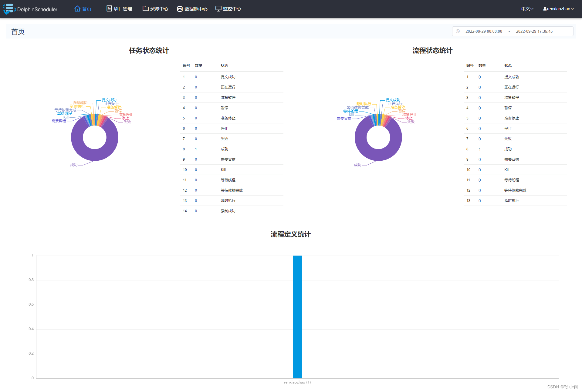The height and width of the screenshot is (392, 582).
Task: Click task count 0 for 失败 row
Action: (x=196, y=139)
